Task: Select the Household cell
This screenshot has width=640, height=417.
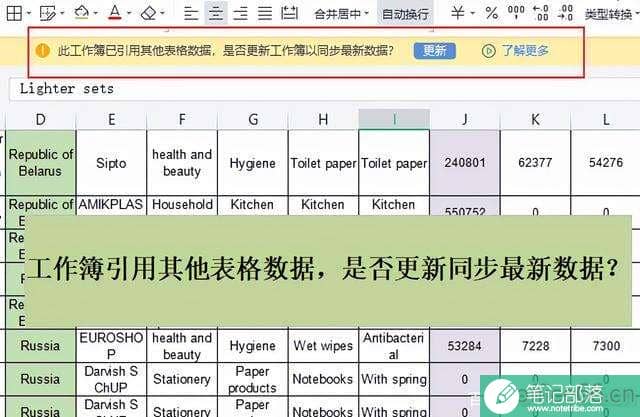Action: pyautogui.click(x=182, y=206)
